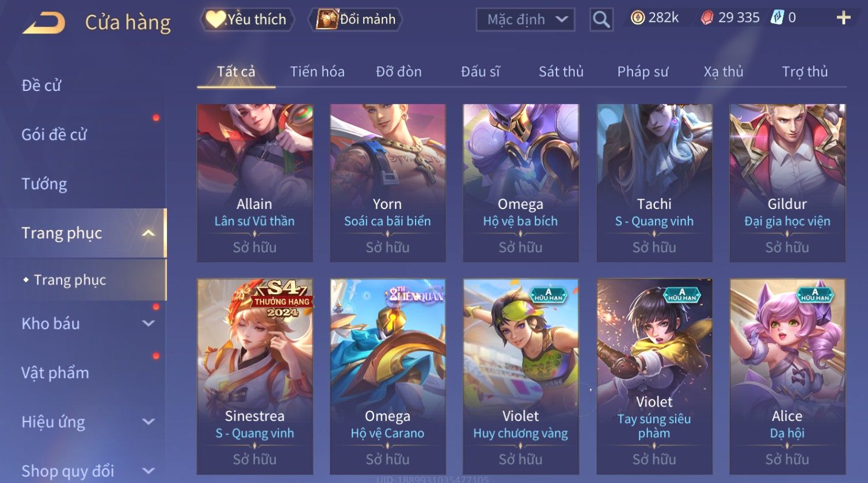Collapse the Trang phục sidebar section
868x483 pixels.
click(149, 233)
